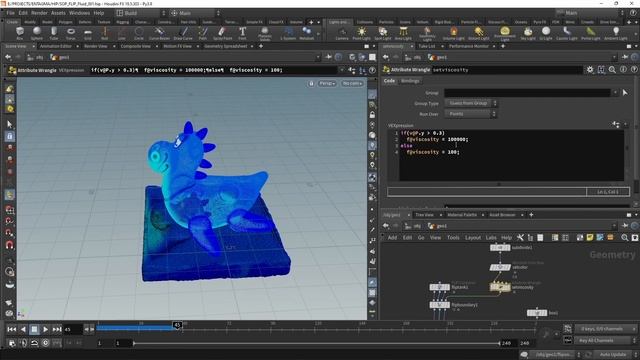Add a Camera from the shelf

[x=342, y=33]
